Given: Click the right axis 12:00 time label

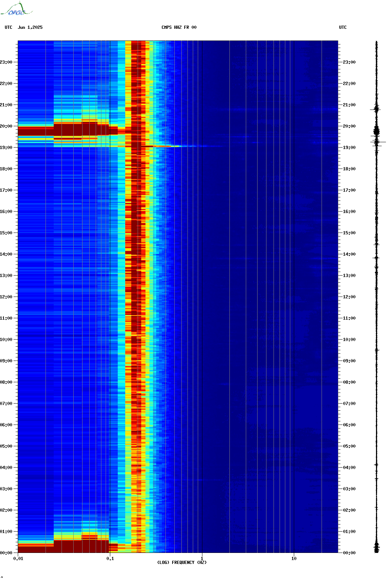Looking at the screenshot, I should pos(349,297).
